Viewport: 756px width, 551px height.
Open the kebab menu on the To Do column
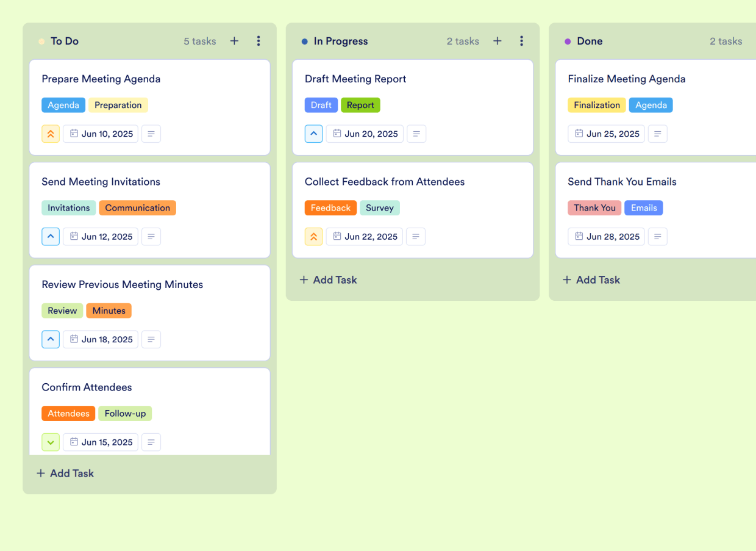click(259, 41)
